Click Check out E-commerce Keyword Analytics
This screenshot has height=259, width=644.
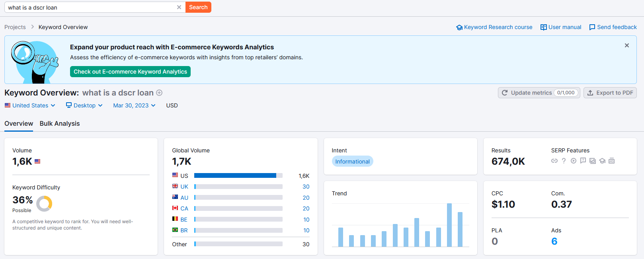click(x=130, y=72)
